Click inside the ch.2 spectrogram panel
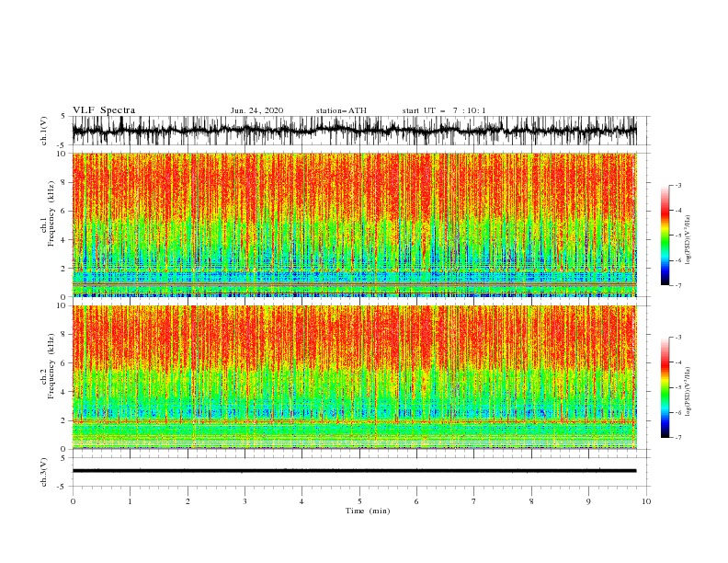Viewport: 728px width, 563px height. pos(354,377)
